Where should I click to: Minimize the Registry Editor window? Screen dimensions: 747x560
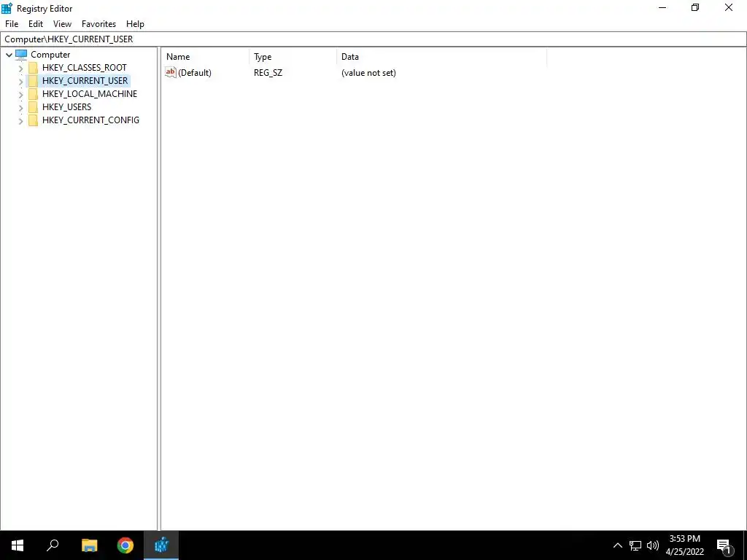pyautogui.click(x=662, y=7)
